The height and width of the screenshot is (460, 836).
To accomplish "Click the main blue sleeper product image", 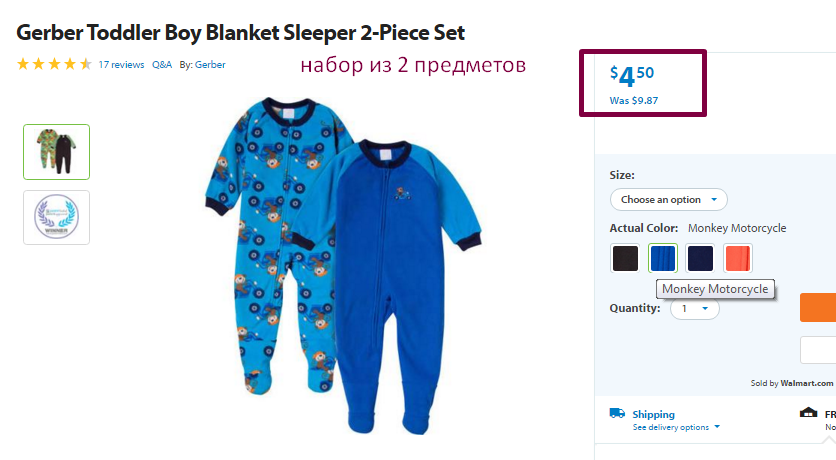I will pyautogui.click(x=344, y=265).
